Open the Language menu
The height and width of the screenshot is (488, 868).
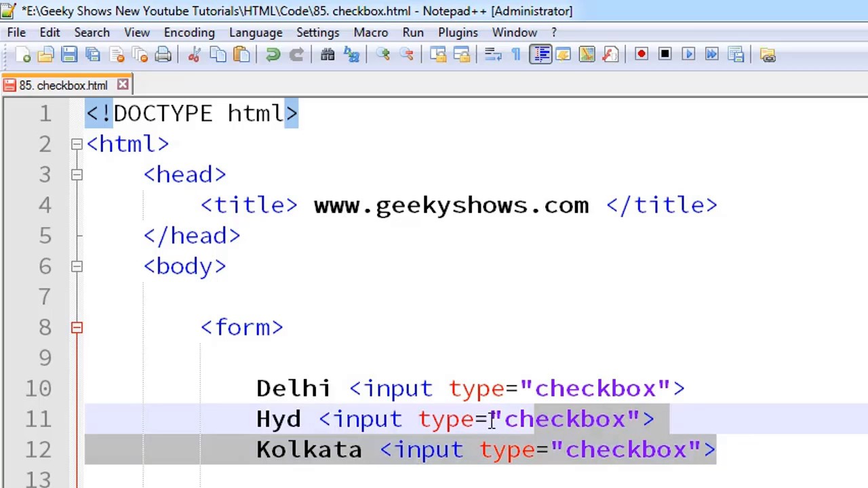point(256,33)
